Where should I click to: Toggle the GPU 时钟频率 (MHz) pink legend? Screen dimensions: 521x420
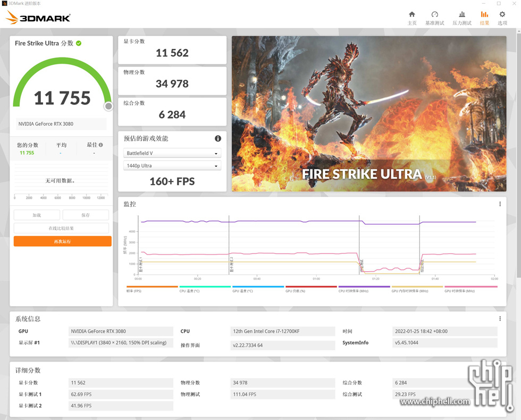tap(471, 289)
